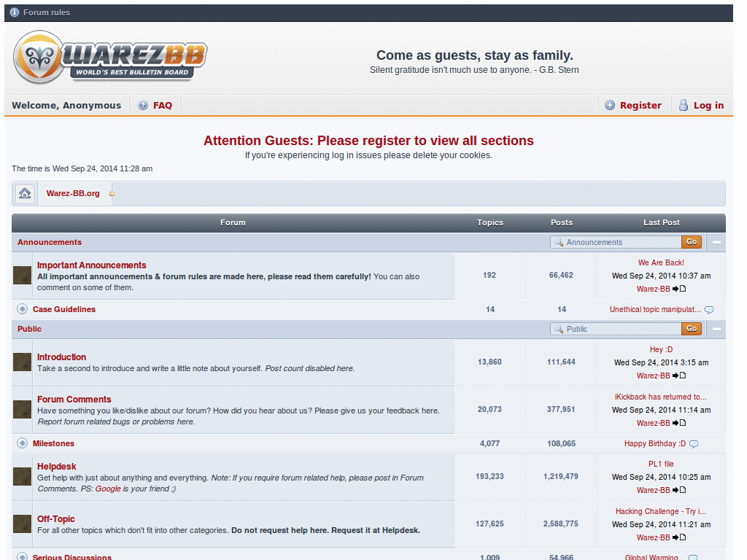This screenshot has width=747, height=560.
Task: Click Go button for Announcements search
Action: coord(692,242)
